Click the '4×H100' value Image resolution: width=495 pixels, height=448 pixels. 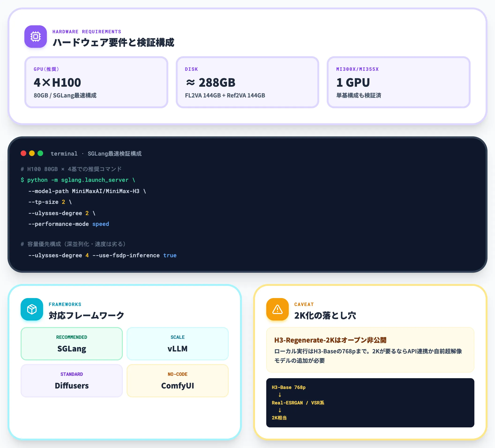pos(57,82)
